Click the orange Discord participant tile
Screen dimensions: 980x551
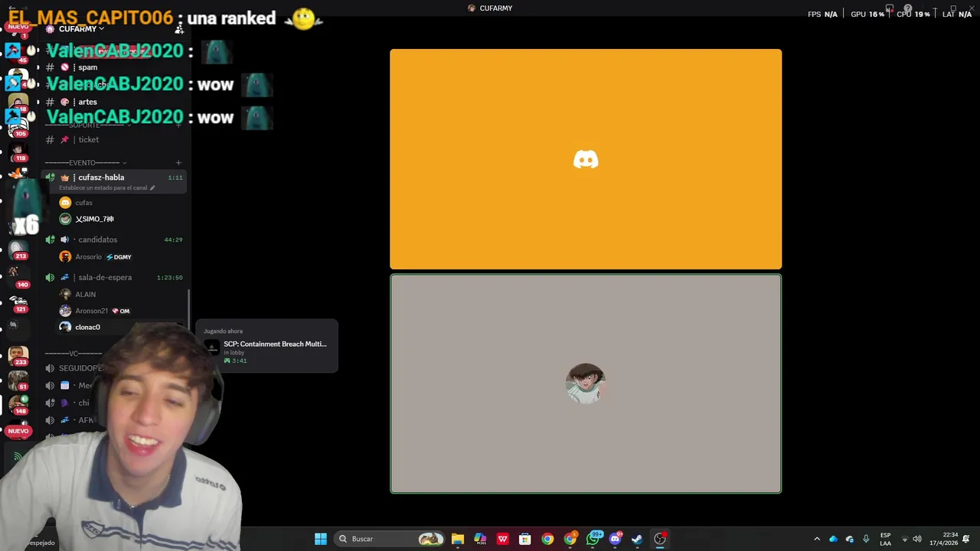coord(586,159)
